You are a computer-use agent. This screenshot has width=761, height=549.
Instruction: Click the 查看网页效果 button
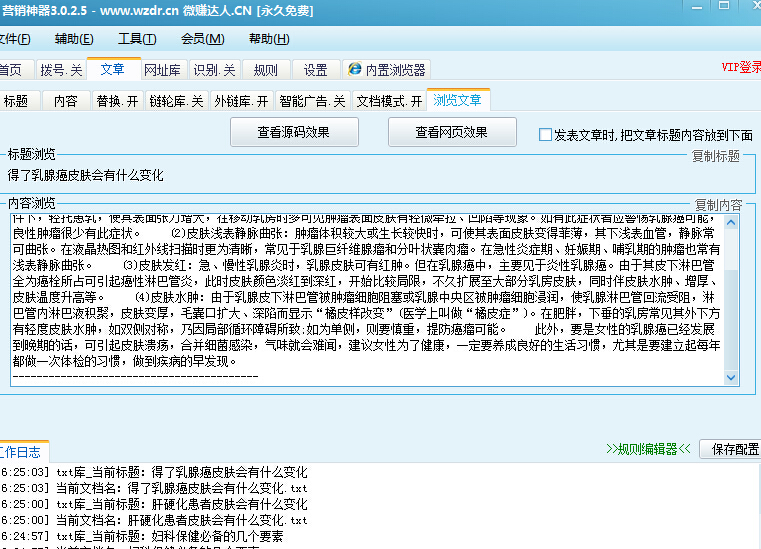(x=452, y=132)
